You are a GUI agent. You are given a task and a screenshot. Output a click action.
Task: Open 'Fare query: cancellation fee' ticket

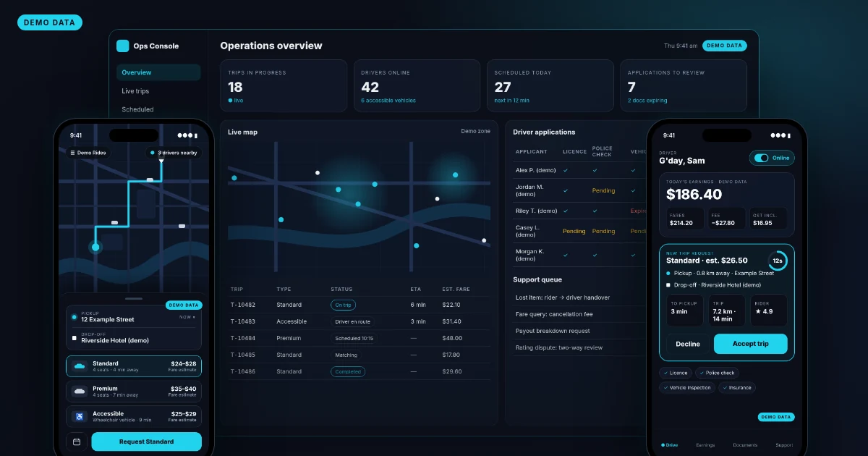coord(555,314)
